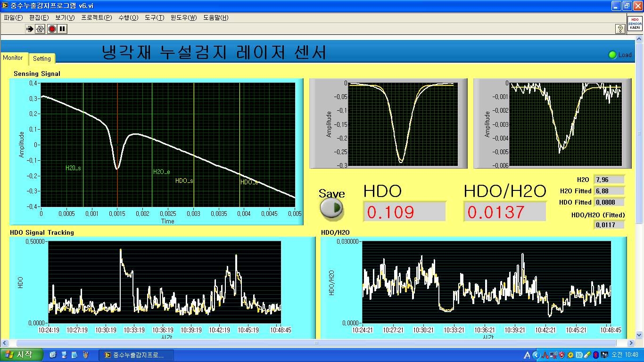Click the HDO/H2O chart title

[335, 232]
